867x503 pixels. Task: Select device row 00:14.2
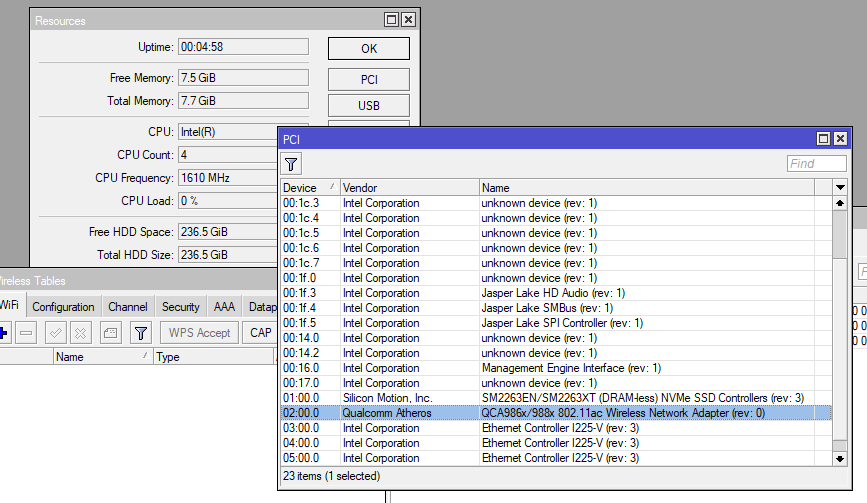(556, 353)
